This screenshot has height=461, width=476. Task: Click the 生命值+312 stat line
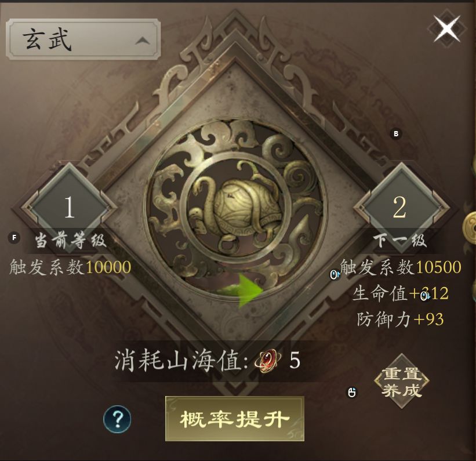pos(401,293)
